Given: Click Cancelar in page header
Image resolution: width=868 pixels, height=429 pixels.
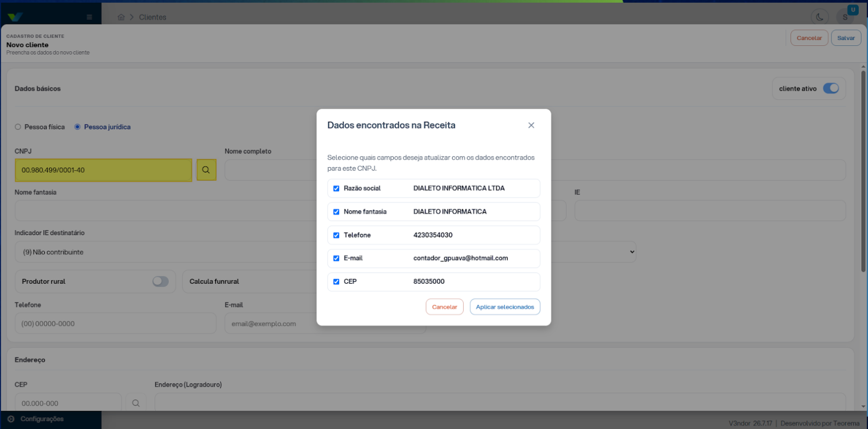Looking at the screenshot, I should tap(809, 38).
